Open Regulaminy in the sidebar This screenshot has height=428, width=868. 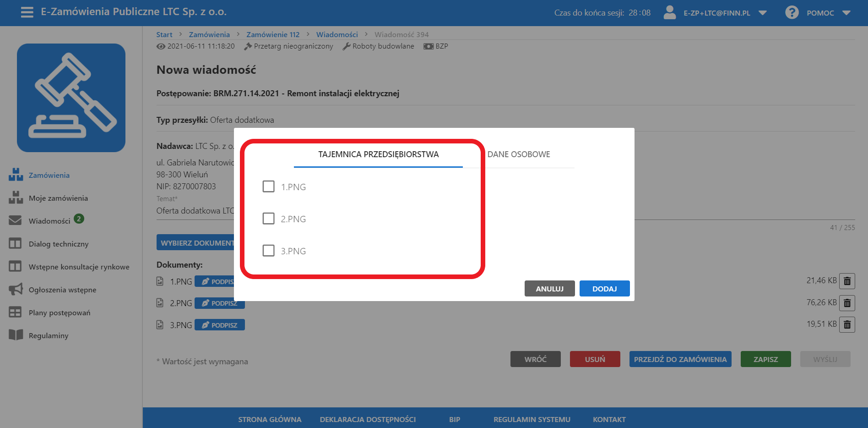[49, 335]
